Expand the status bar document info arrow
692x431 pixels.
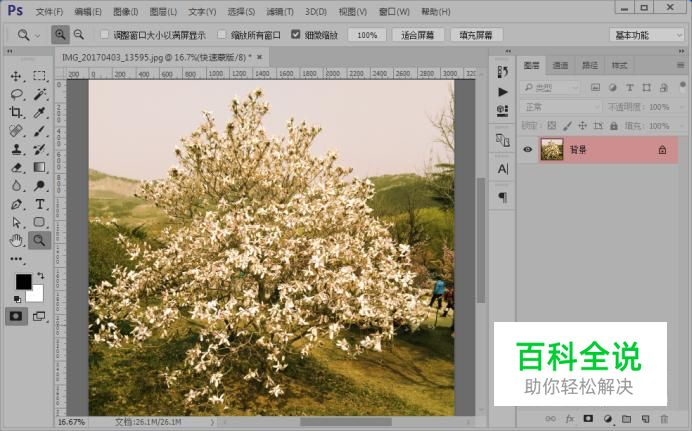(212, 422)
